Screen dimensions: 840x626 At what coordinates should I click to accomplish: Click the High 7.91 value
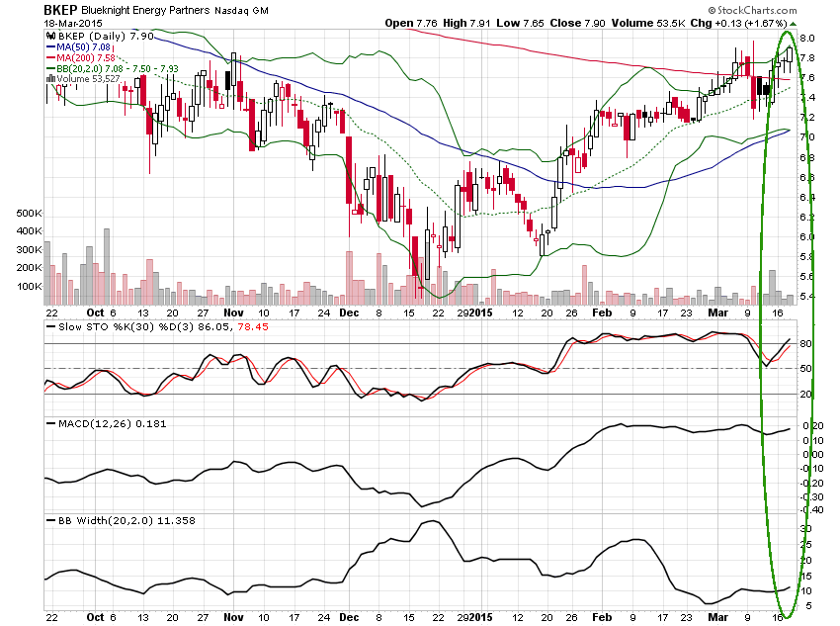coord(466,23)
